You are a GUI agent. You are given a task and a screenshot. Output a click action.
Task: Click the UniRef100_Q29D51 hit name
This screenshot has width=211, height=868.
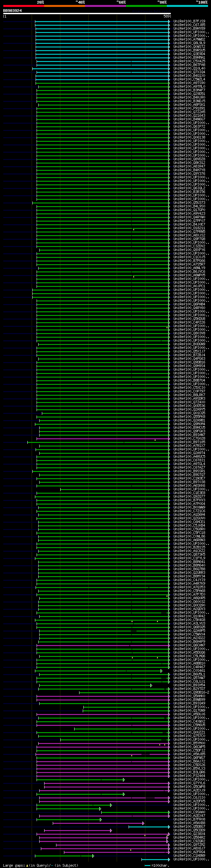[189, 94]
